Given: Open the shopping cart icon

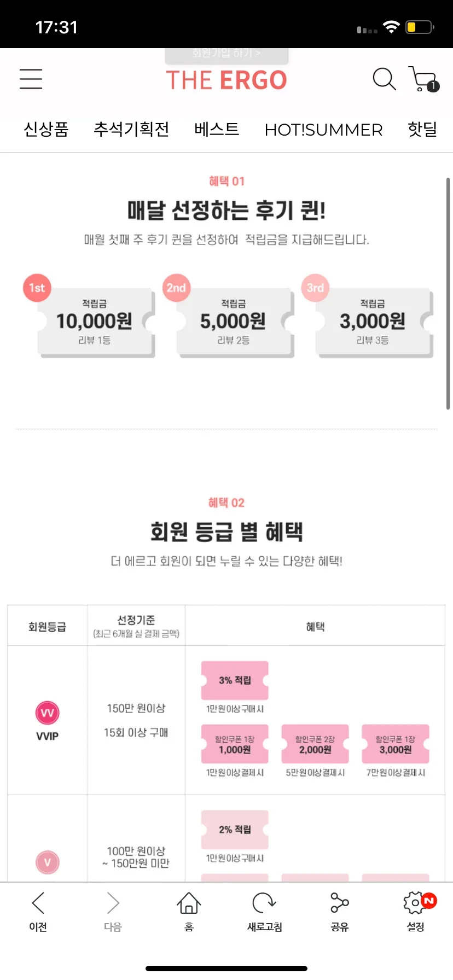Looking at the screenshot, I should coord(423,79).
